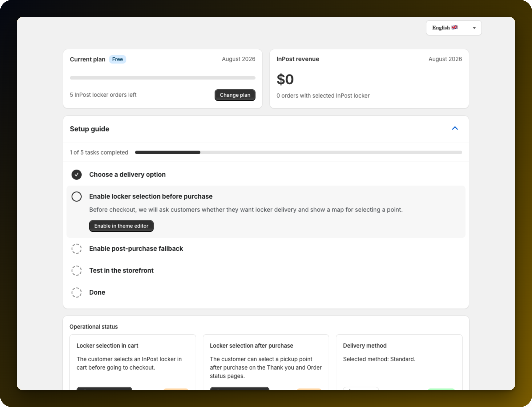Expand the Enable post-purchase fallback task
Viewport: 532px width, 407px height.
pos(136,249)
